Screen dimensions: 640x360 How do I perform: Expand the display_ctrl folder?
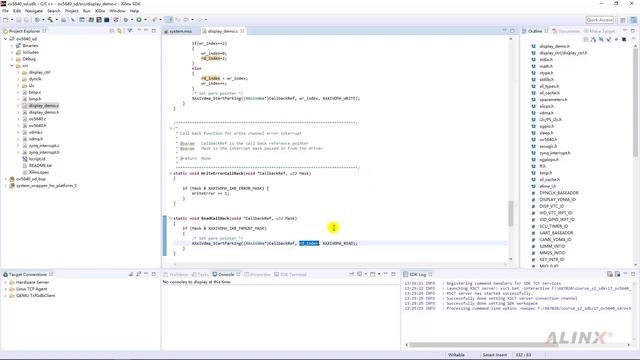pyautogui.click(x=18, y=72)
